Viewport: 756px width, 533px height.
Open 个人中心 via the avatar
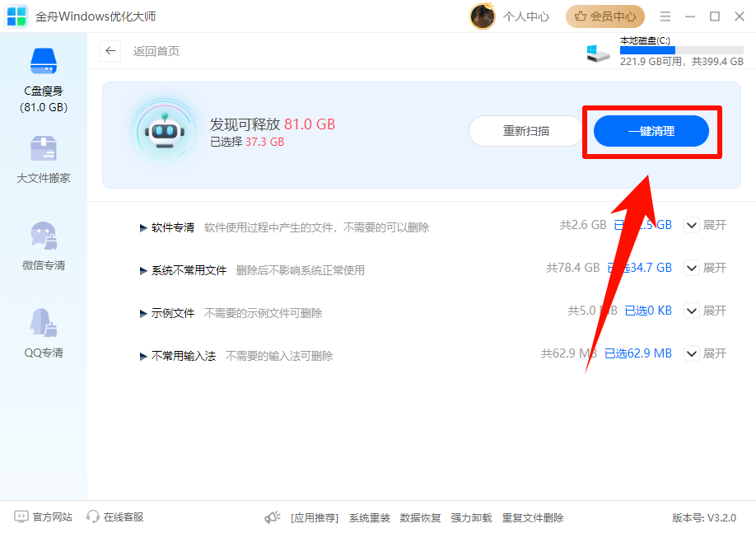pos(483,16)
